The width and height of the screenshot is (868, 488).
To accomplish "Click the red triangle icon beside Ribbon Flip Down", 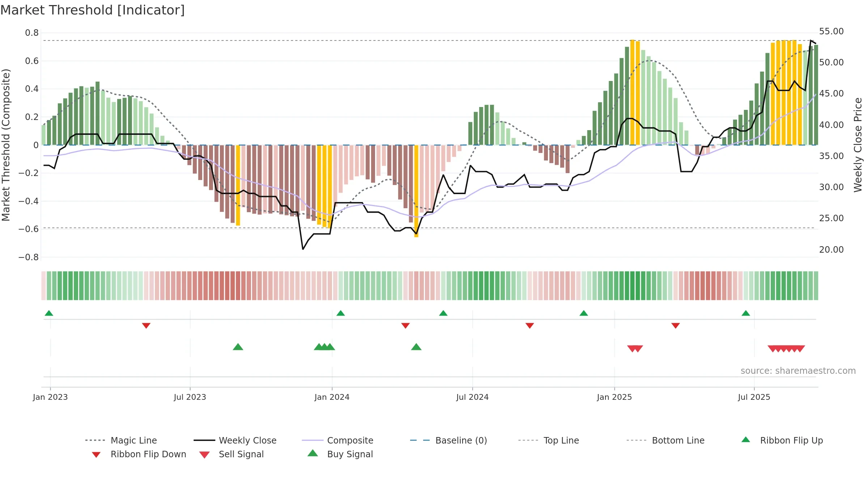I will [x=96, y=455].
